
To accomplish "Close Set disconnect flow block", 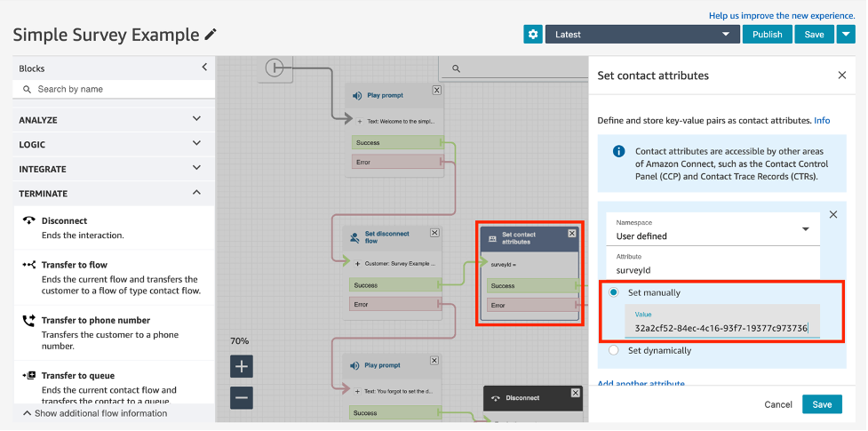I will [x=435, y=233].
